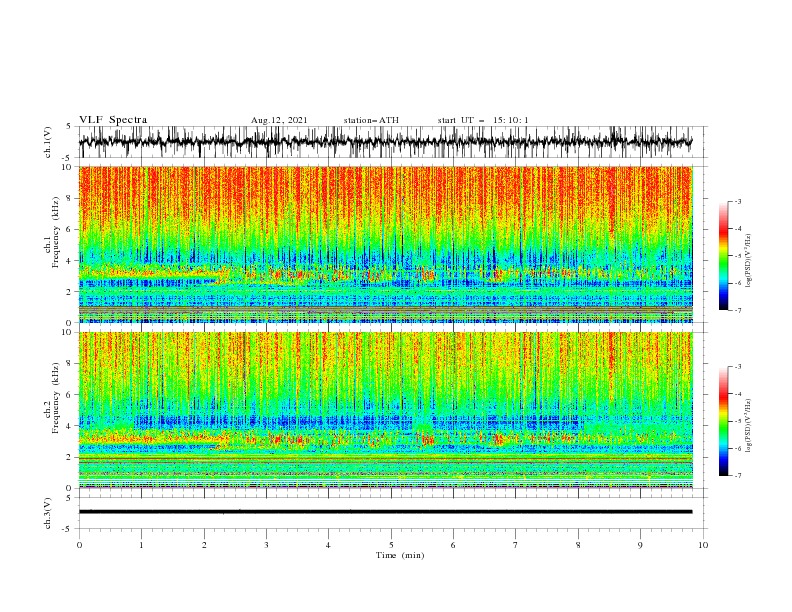Click the time axis tick label "3"
Viewport: 792px width, 612px height.
click(266, 545)
